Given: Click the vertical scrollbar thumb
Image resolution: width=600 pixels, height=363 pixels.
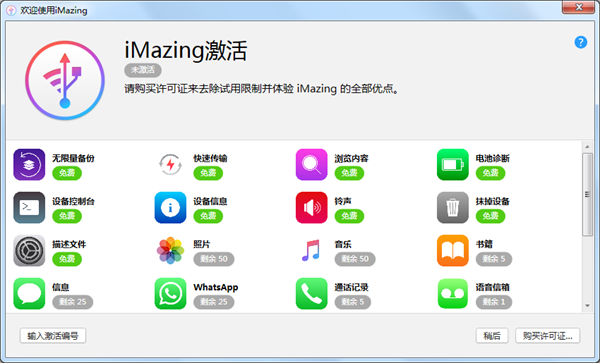Looking at the screenshot, I should [587, 194].
